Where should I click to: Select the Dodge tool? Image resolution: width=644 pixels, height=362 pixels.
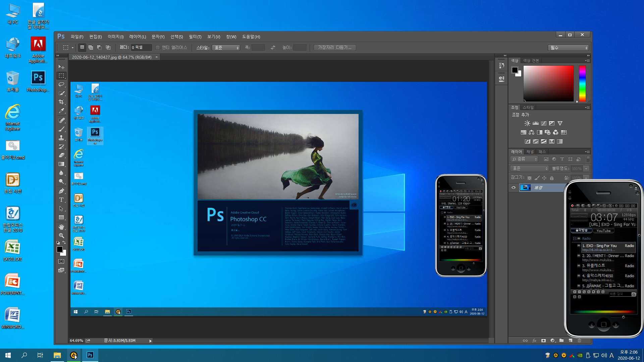click(x=61, y=181)
